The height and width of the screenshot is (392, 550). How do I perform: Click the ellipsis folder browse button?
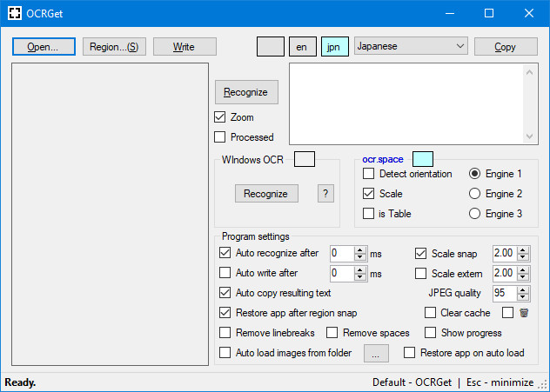coord(375,354)
